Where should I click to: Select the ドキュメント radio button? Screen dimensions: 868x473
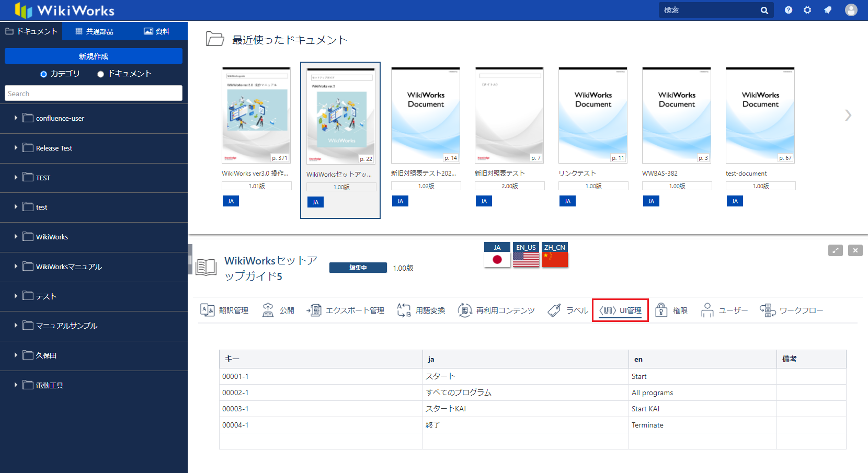[x=100, y=74]
